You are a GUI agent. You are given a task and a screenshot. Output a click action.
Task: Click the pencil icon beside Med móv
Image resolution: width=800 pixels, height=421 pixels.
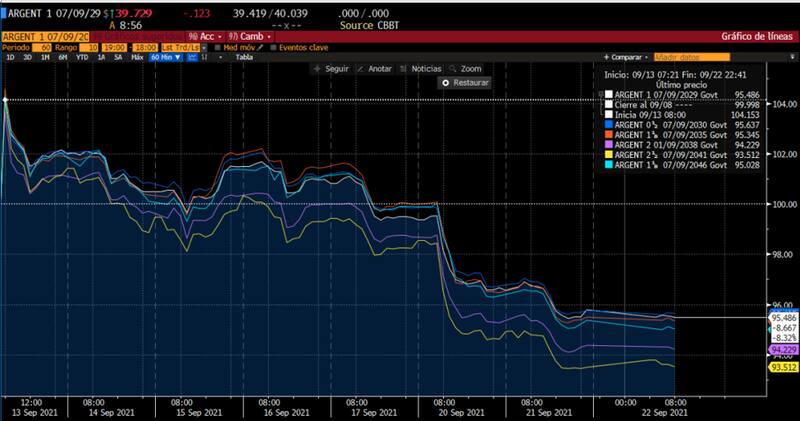point(262,47)
